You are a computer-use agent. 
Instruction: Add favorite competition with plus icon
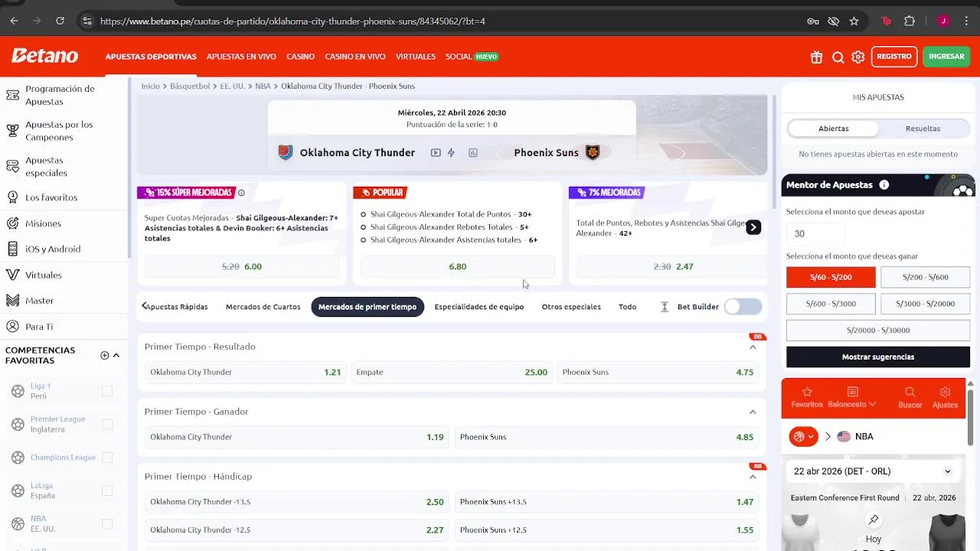click(x=105, y=355)
